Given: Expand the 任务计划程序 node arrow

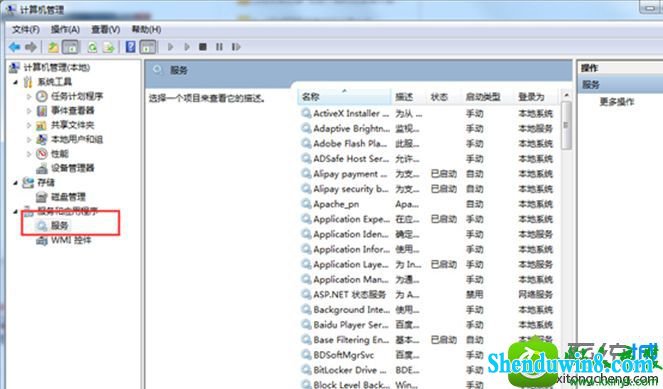Looking at the screenshot, I should pyautogui.click(x=29, y=97).
